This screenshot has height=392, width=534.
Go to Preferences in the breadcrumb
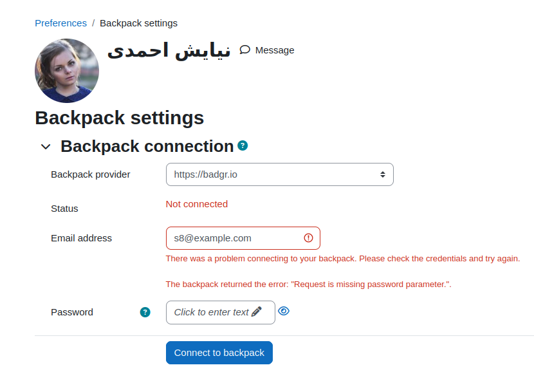[61, 23]
